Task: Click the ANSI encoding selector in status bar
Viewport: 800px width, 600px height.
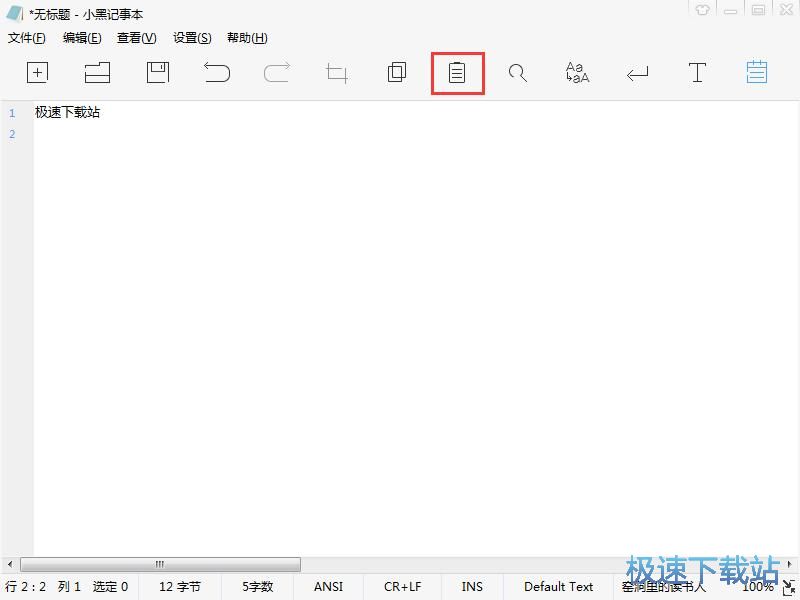Action: click(328, 587)
